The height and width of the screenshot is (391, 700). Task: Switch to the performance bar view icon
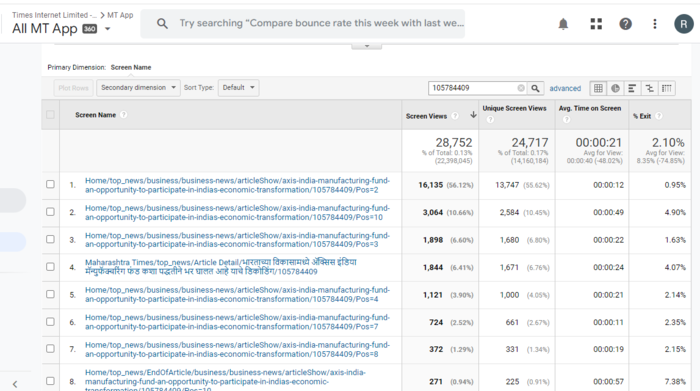tap(632, 88)
